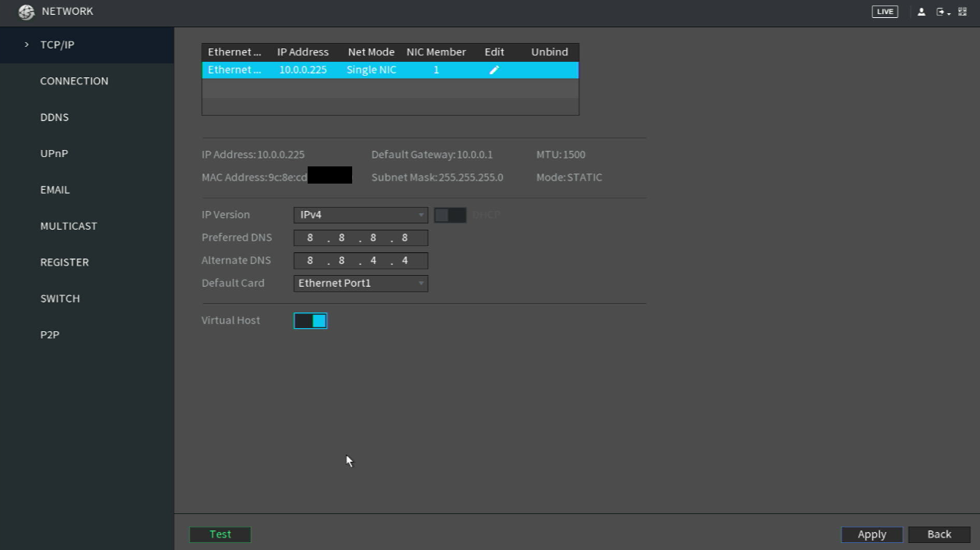This screenshot has height=550, width=980.
Task: Select the 10.0.0.225 cell in table
Action: point(303,70)
